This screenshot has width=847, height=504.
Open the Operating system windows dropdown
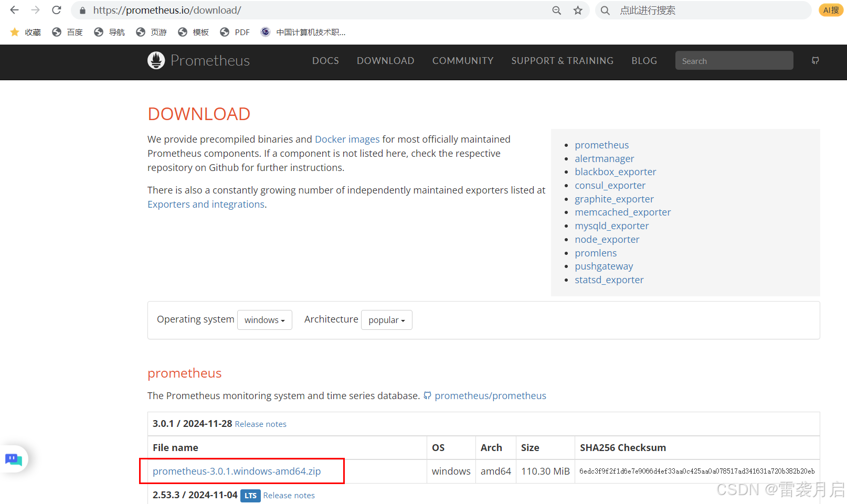click(x=264, y=320)
